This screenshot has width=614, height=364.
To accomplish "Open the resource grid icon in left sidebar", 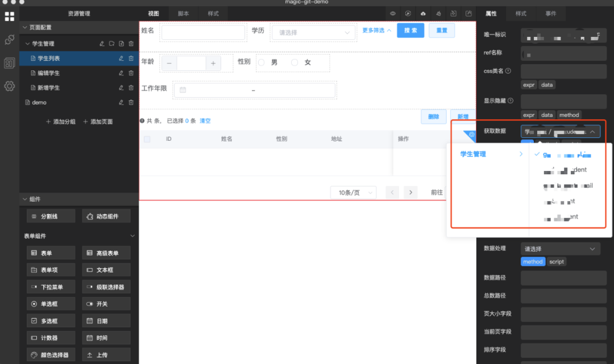I will coord(10,16).
